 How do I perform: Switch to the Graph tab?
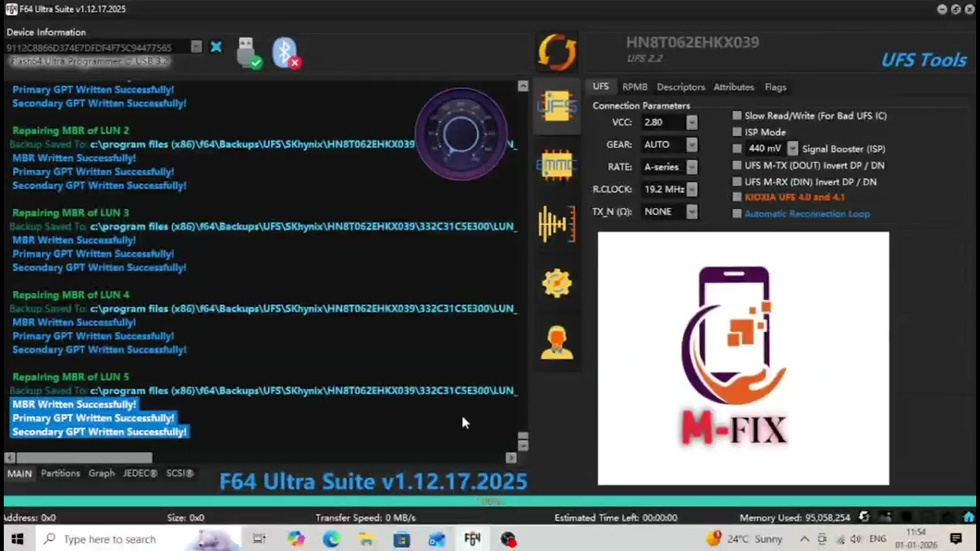pyautogui.click(x=102, y=474)
